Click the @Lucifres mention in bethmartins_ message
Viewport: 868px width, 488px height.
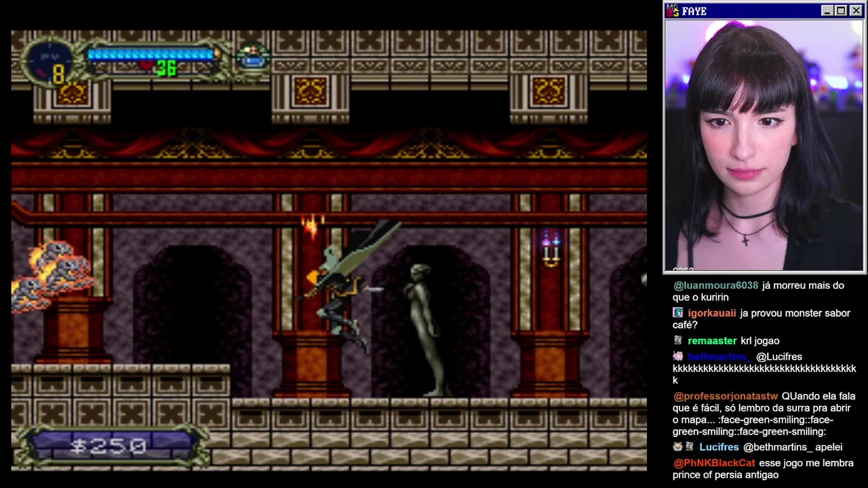779,357
